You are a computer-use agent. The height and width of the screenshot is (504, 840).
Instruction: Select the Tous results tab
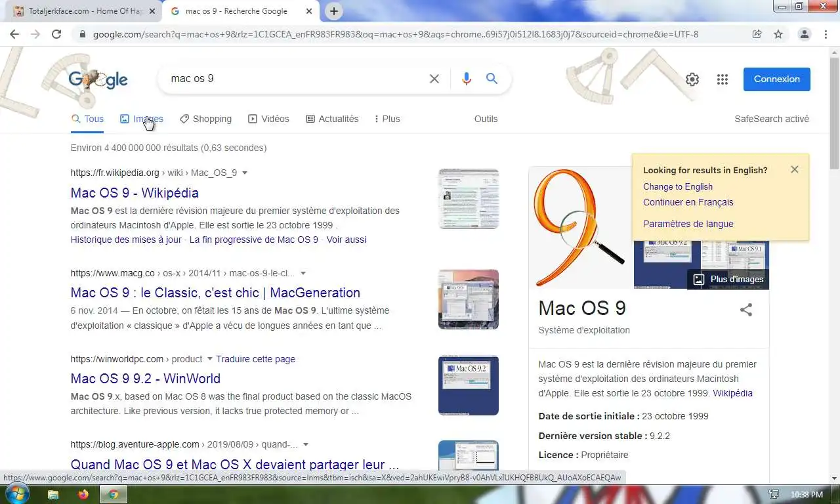[87, 119]
